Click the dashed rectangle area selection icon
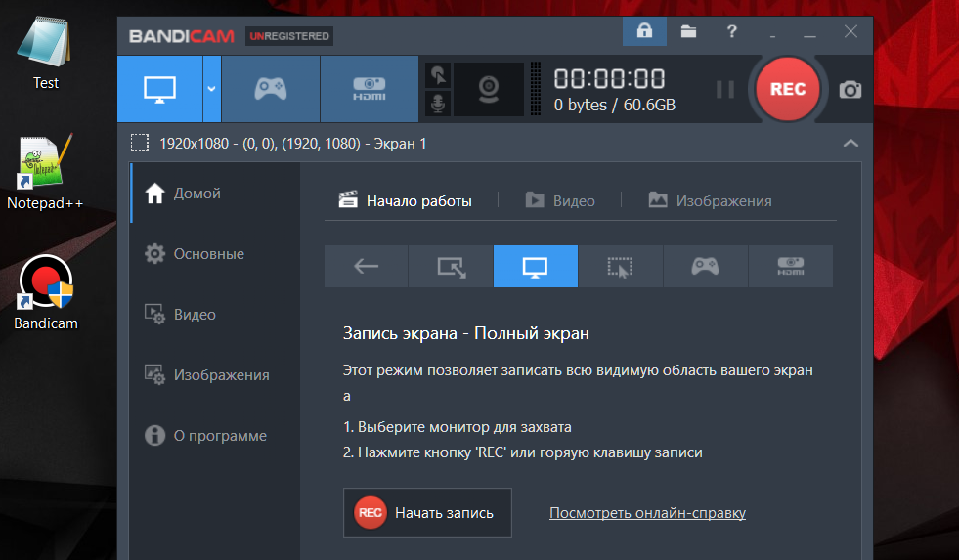 140,143
